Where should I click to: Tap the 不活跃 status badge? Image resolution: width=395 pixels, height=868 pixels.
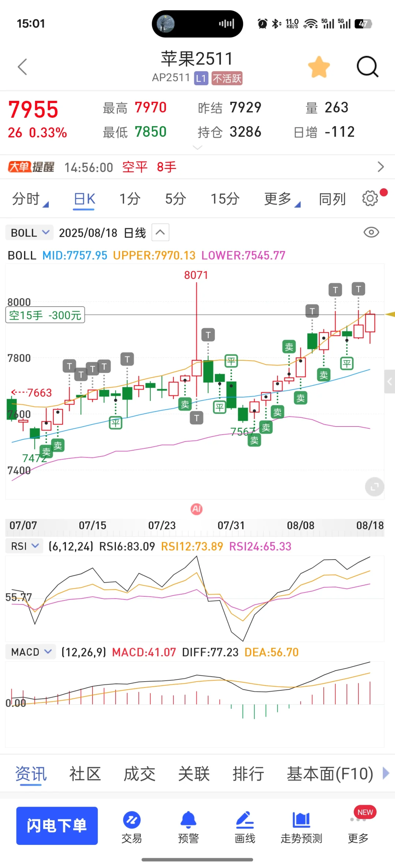coord(227,78)
